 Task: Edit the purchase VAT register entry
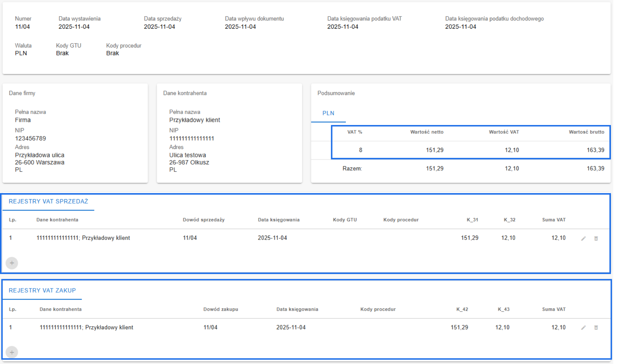click(583, 328)
